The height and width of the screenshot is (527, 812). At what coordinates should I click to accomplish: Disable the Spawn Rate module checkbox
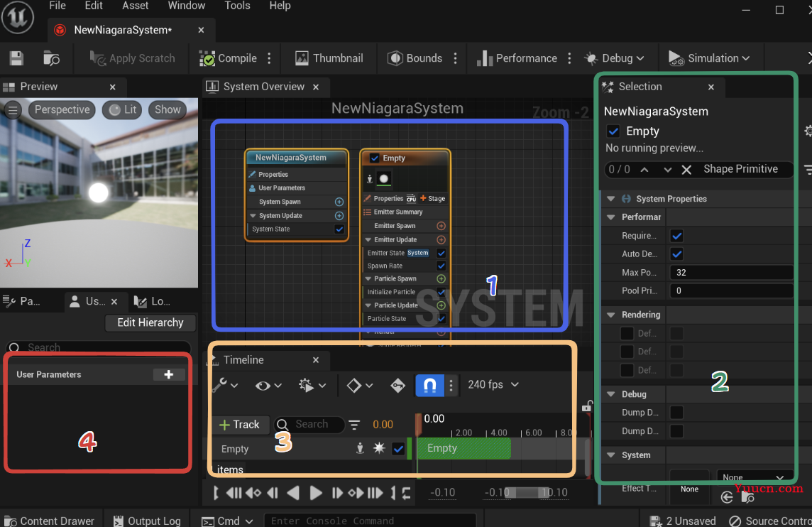(441, 266)
